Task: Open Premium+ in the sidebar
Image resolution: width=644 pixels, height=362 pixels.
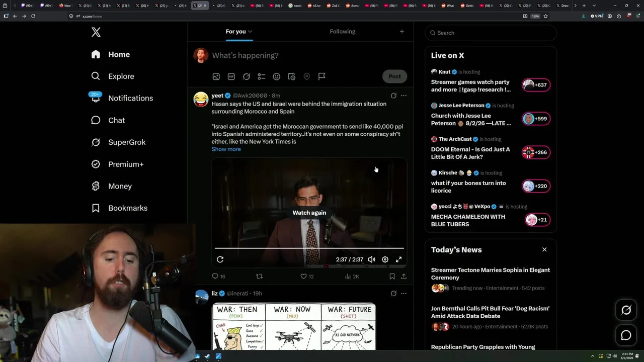Action: tap(117, 164)
